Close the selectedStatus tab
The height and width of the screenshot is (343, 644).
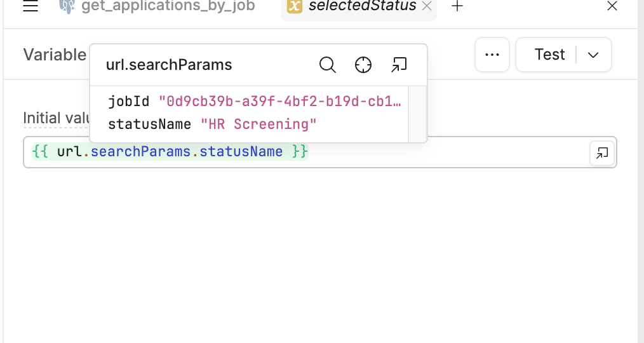coord(427,6)
